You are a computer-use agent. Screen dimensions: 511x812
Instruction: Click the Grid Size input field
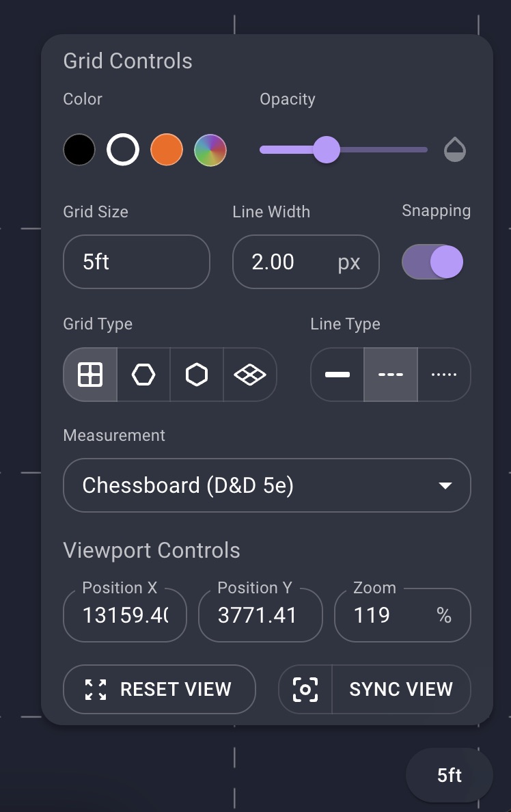136,262
